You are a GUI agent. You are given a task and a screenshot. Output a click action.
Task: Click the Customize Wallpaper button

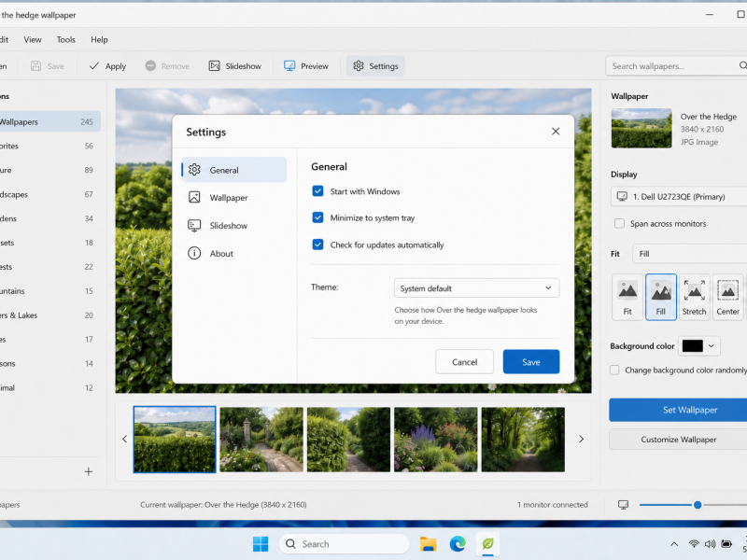678,440
